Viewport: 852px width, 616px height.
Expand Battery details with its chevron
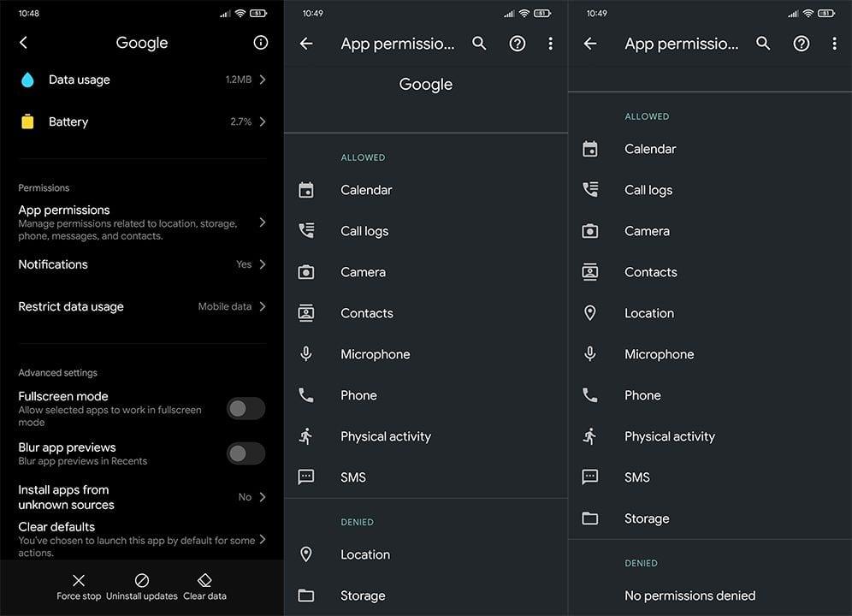(x=263, y=121)
